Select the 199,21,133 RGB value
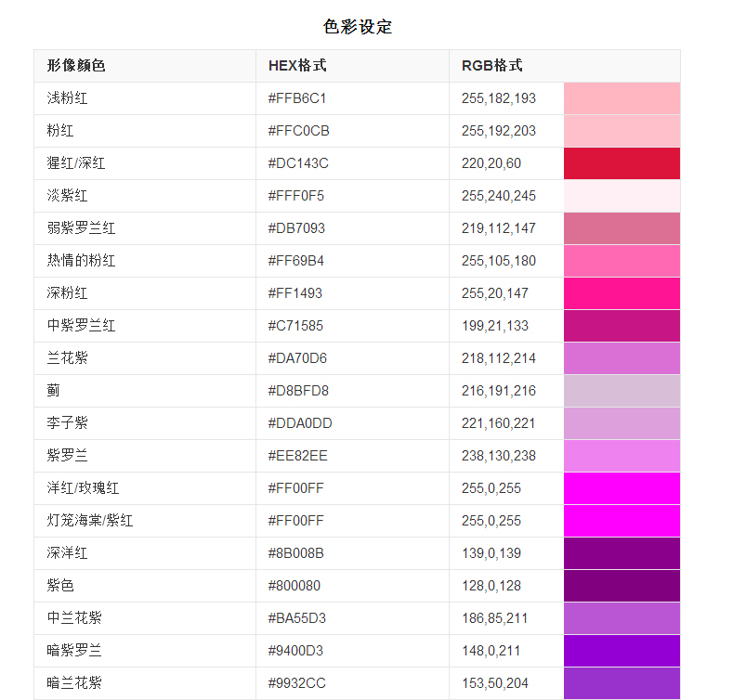The height and width of the screenshot is (700, 746). [495, 326]
